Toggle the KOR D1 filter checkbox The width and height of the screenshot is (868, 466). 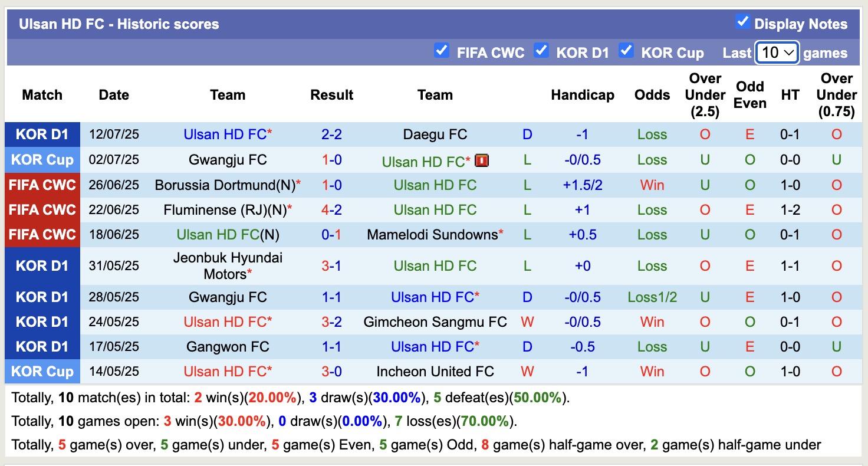541,50
